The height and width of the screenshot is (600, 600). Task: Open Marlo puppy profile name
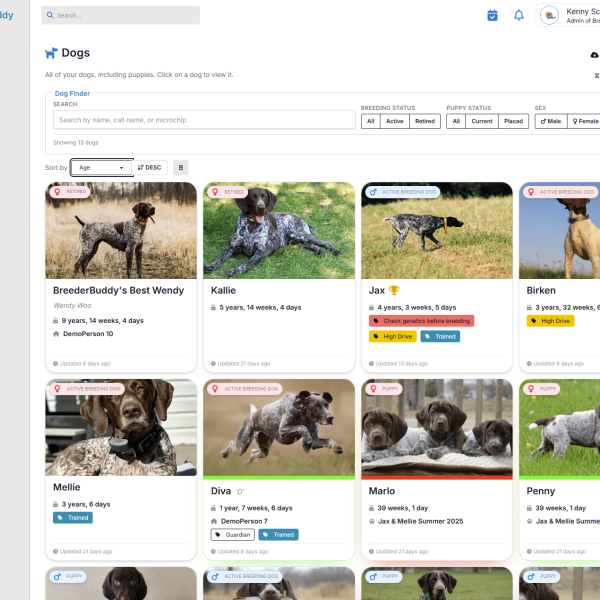(x=382, y=491)
